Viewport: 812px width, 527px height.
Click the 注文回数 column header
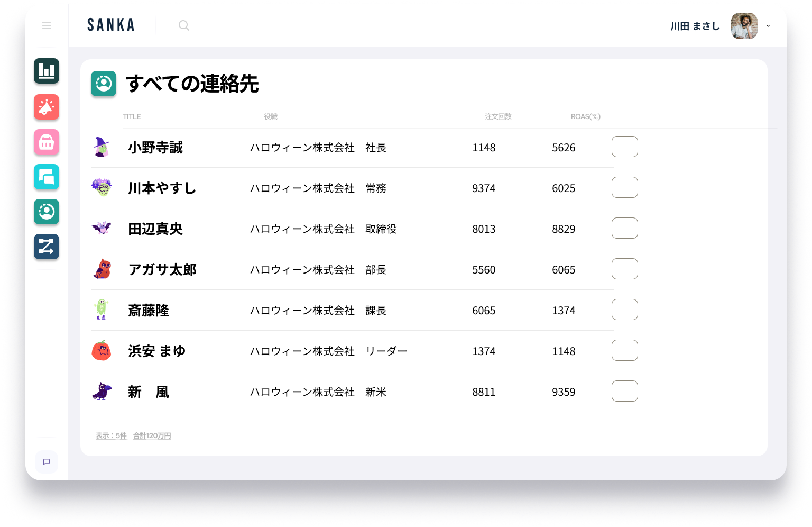[x=498, y=116]
